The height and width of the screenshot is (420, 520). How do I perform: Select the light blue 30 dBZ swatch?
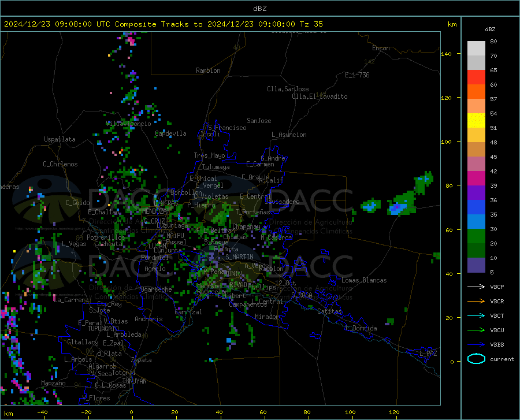pyautogui.click(x=476, y=222)
